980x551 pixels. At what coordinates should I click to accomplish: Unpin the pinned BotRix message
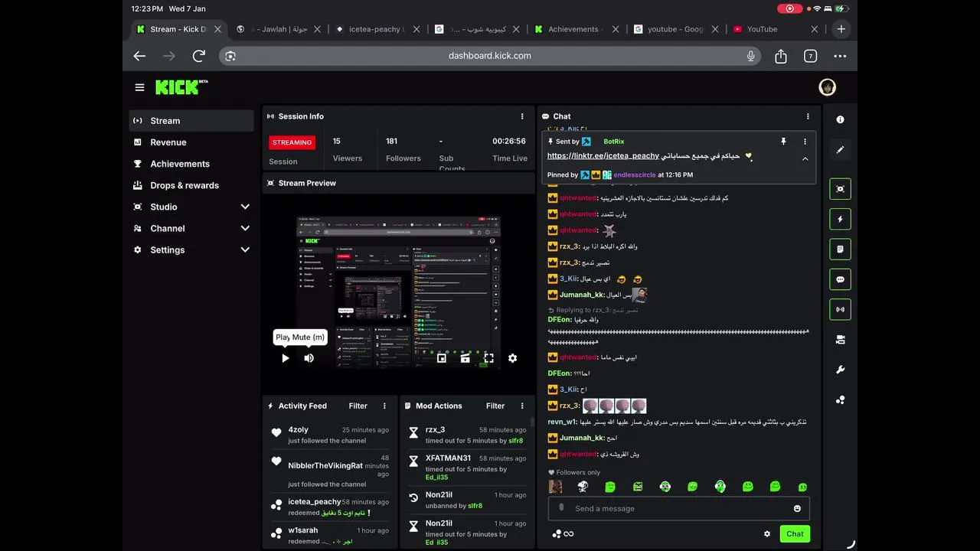(x=783, y=142)
